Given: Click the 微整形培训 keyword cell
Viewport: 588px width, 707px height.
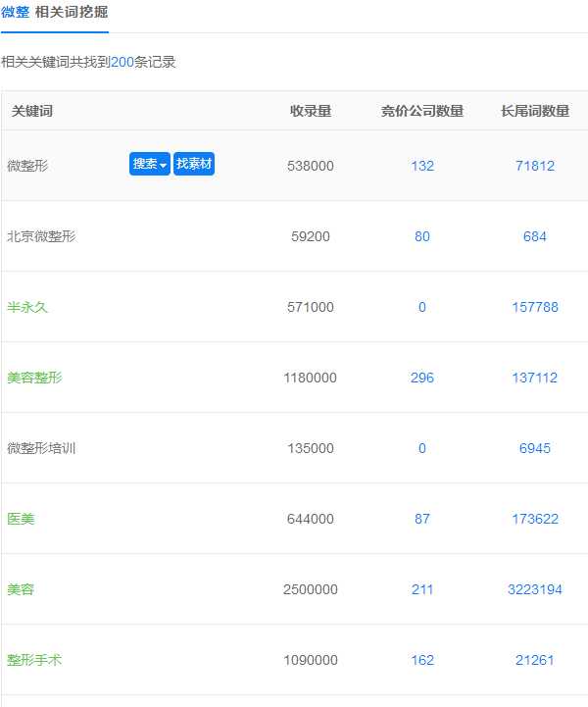Looking at the screenshot, I should coord(41,448).
